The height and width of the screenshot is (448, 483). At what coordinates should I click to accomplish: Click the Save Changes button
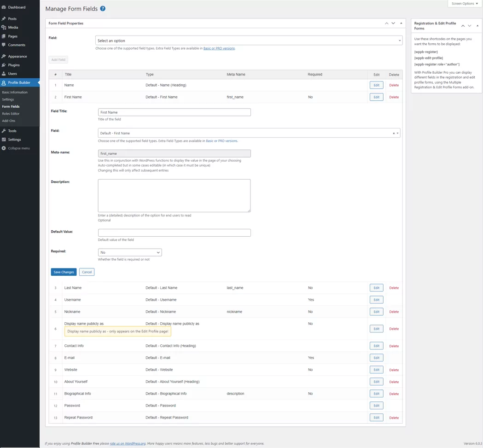64,272
